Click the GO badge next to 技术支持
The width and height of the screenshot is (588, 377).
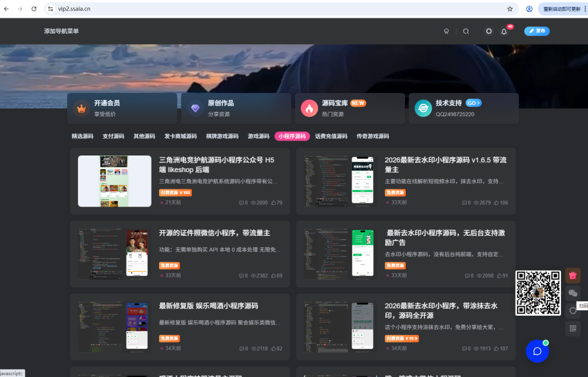[473, 103]
